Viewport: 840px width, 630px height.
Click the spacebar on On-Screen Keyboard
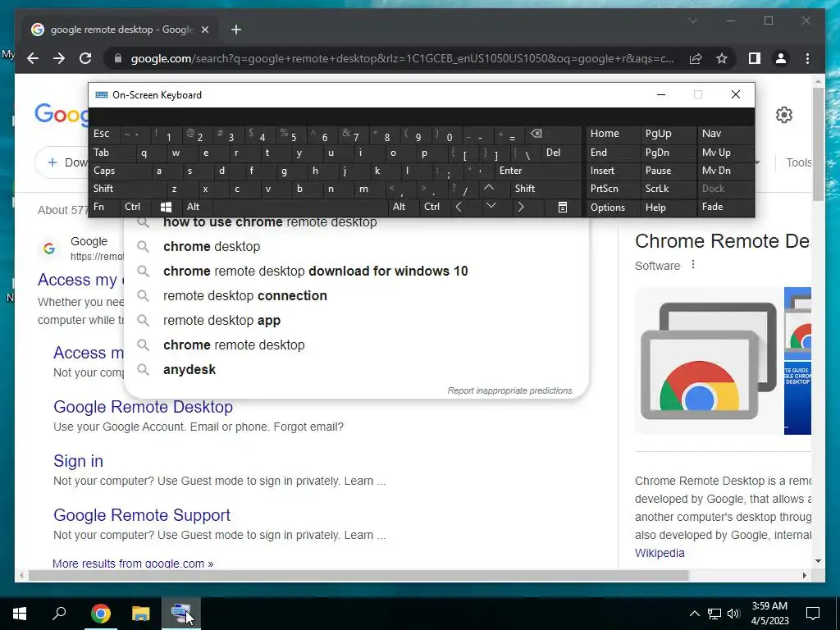click(300, 207)
